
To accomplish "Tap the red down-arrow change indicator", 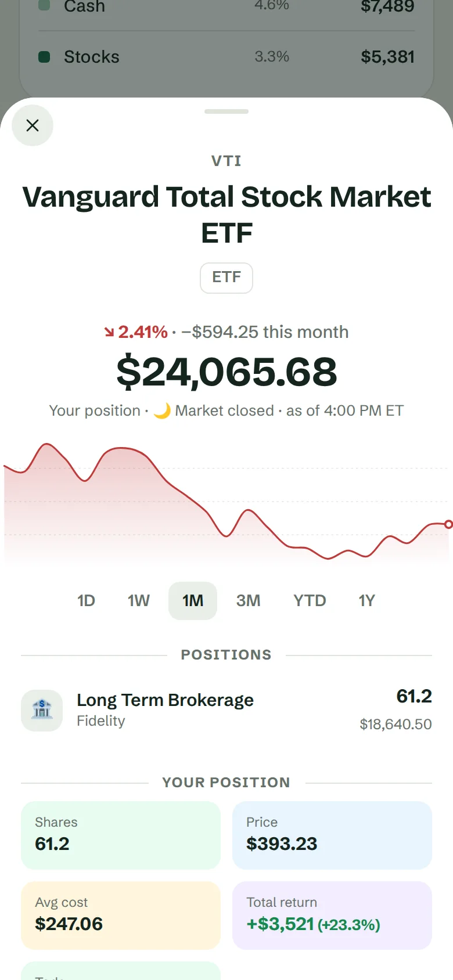I will (109, 332).
